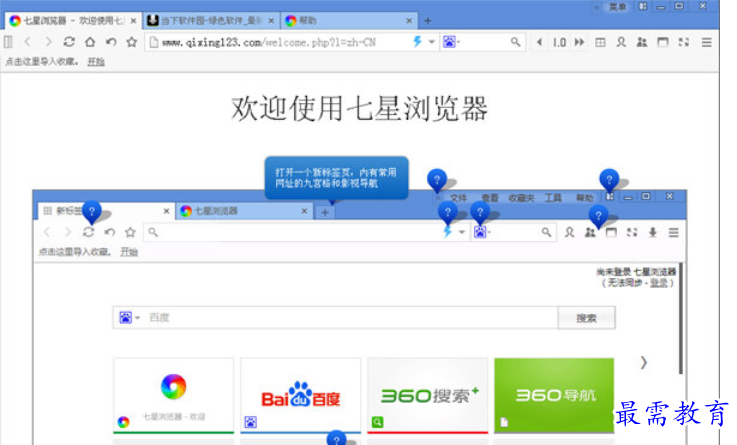Open the single-user account icon in outer toolbar
Viewport: 737px width, 445px height.
(x=621, y=42)
